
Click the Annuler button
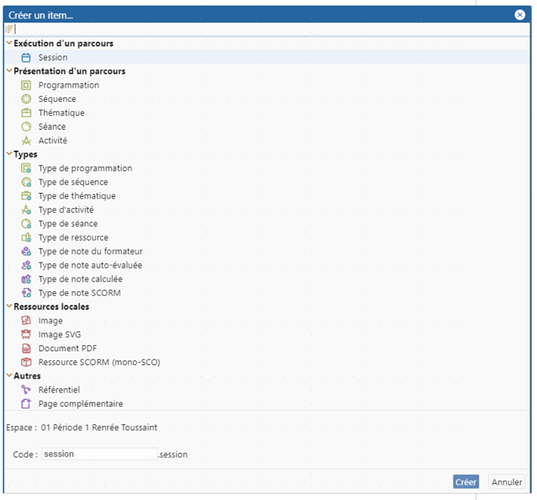pos(507,482)
